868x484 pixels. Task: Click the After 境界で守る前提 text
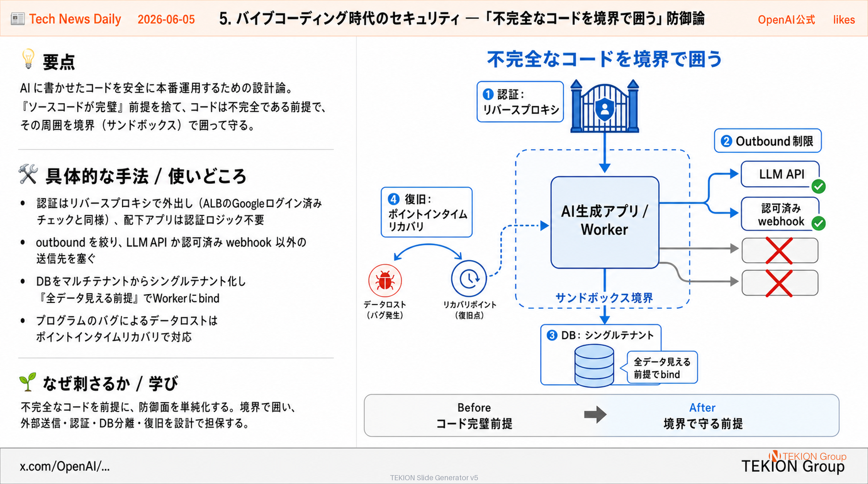703,416
